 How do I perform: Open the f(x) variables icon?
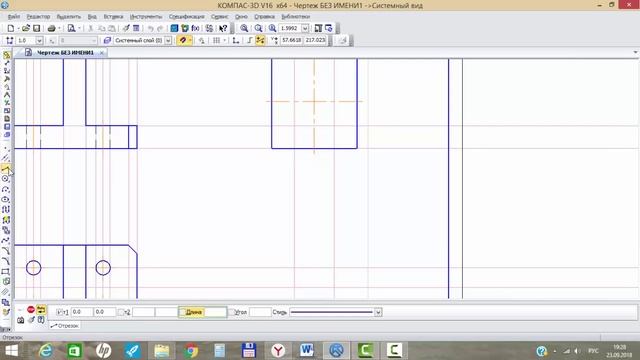point(196,28)
